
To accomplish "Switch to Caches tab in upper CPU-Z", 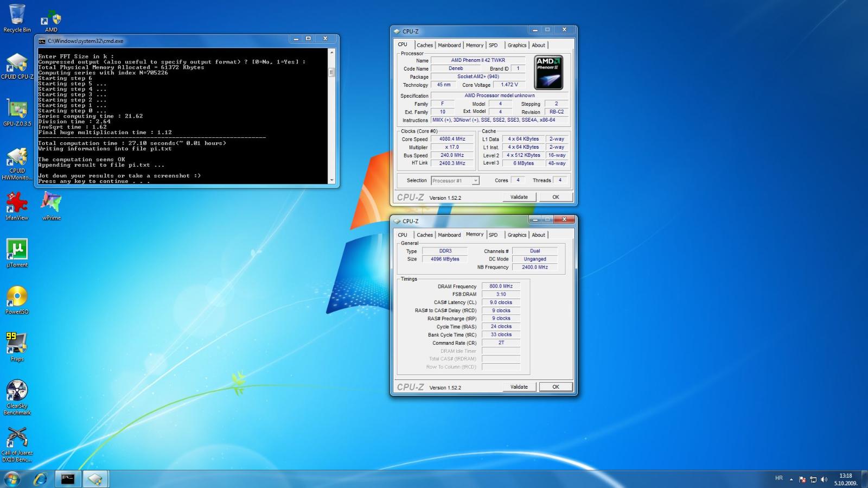I will point(425,45).
